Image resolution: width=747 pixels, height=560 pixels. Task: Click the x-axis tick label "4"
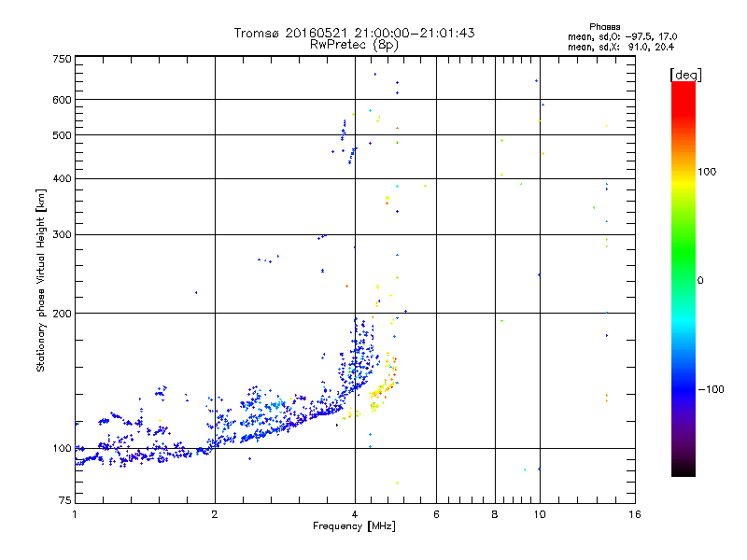[355, 514]
